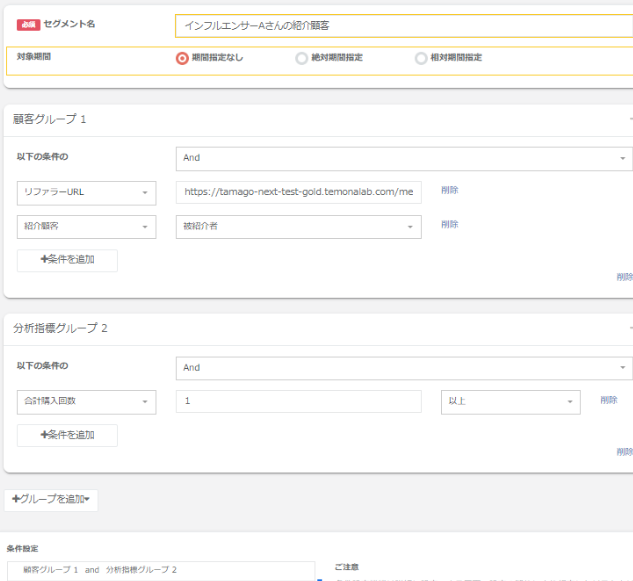Image resolution: width=633 pixels, height=581 pixels.
Task: Delete the リファラーURL condition row
Action: [450, 190]
